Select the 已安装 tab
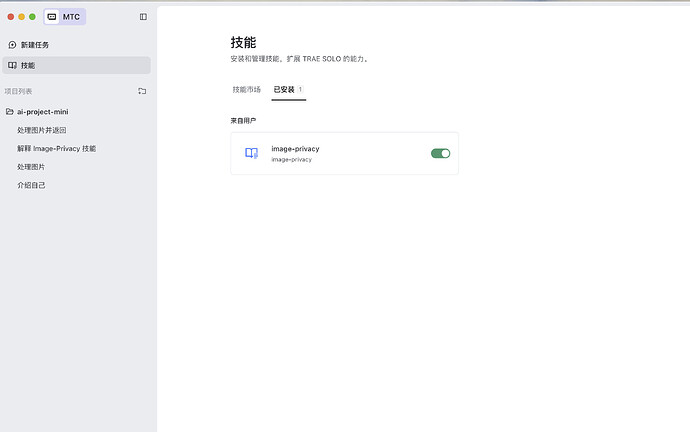 tap(289, 89)
